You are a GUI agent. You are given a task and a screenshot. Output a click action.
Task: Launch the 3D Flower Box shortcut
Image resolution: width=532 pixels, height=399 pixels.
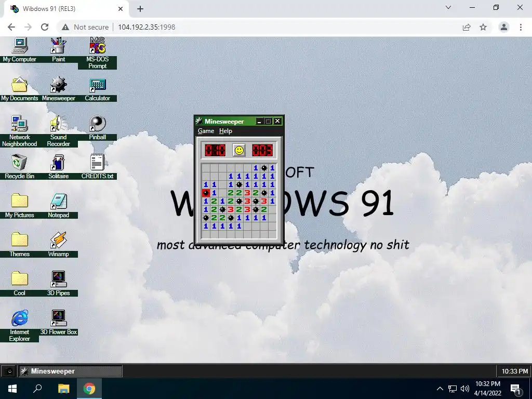(58, 323)
